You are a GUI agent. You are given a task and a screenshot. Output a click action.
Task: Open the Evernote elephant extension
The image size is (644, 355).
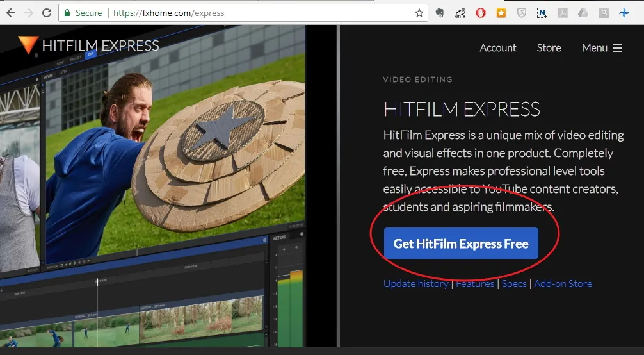click(x=440, y=13)
